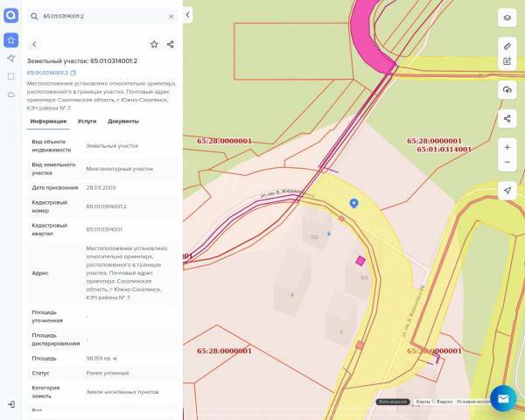Select the ruler measurement tool
The width and height of the screenshot is (525, 420).
pyautogui.click(x=507, y=45)
